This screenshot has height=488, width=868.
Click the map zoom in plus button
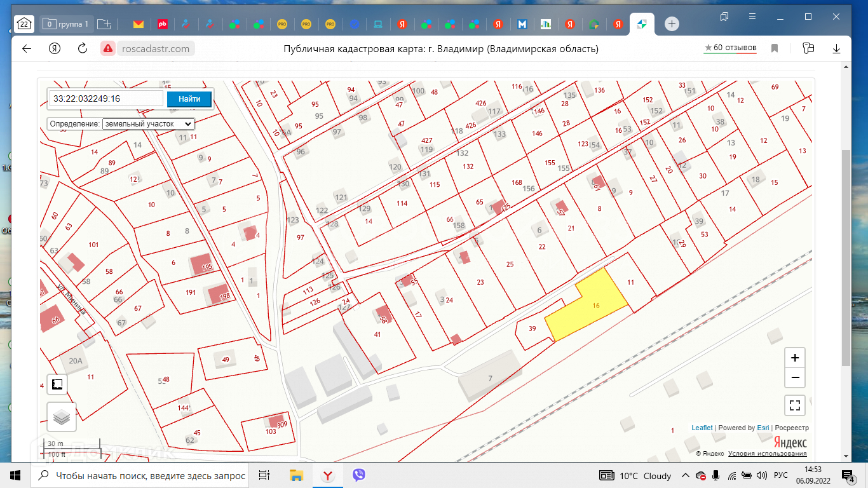795,358
